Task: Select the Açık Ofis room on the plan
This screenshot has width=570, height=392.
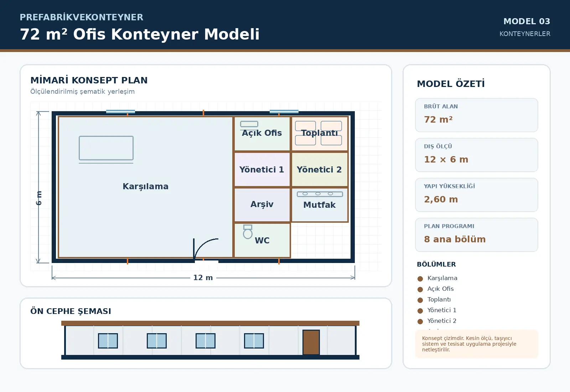Action: 262,134
